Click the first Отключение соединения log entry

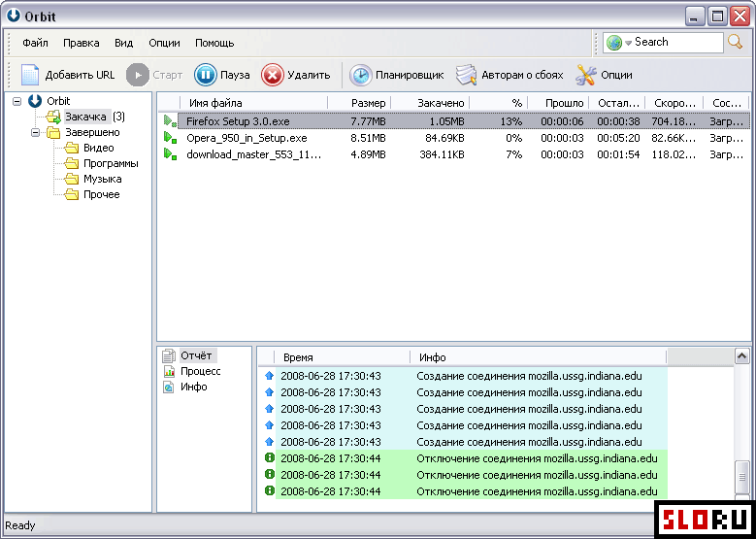pos(466,458)
